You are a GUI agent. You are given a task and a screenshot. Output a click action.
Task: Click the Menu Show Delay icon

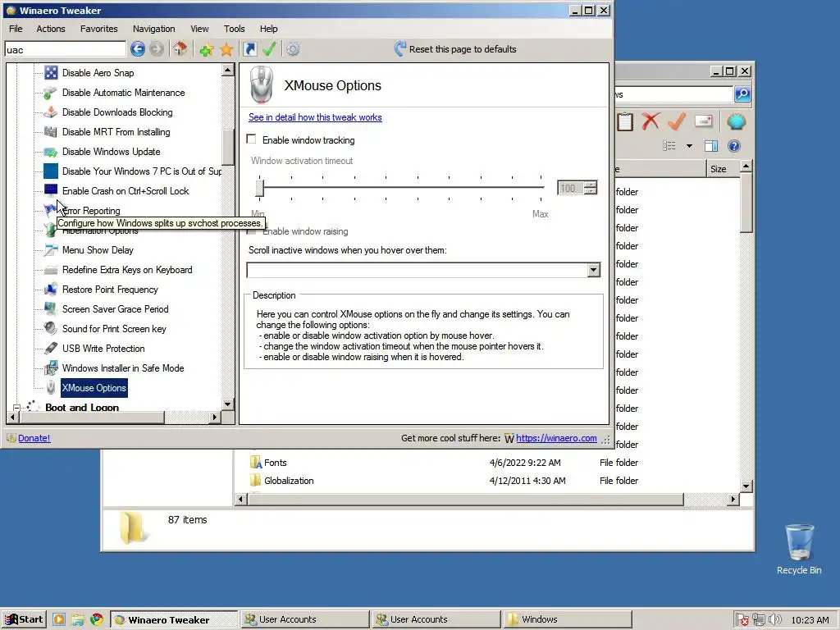(x=51, y=250)
